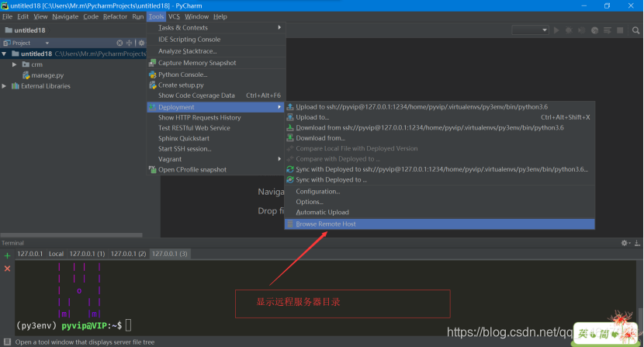
Task: Click the profile icon in the toolbar
Action: point(594,30)
